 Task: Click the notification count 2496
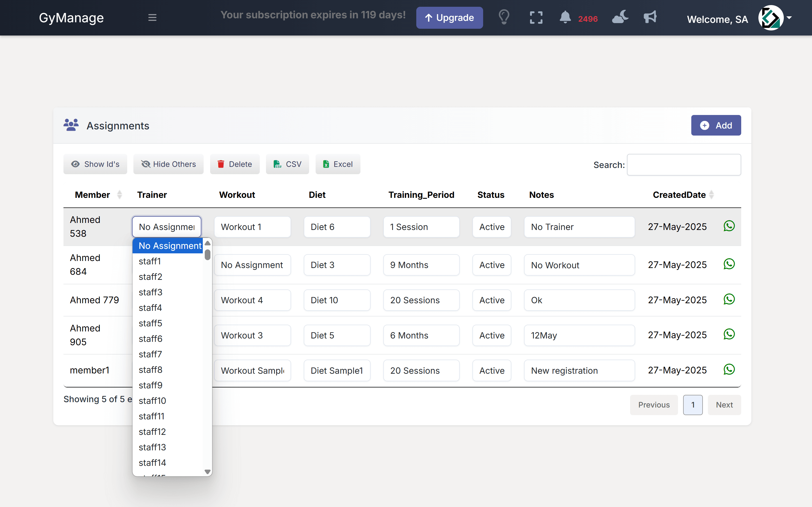587,19
